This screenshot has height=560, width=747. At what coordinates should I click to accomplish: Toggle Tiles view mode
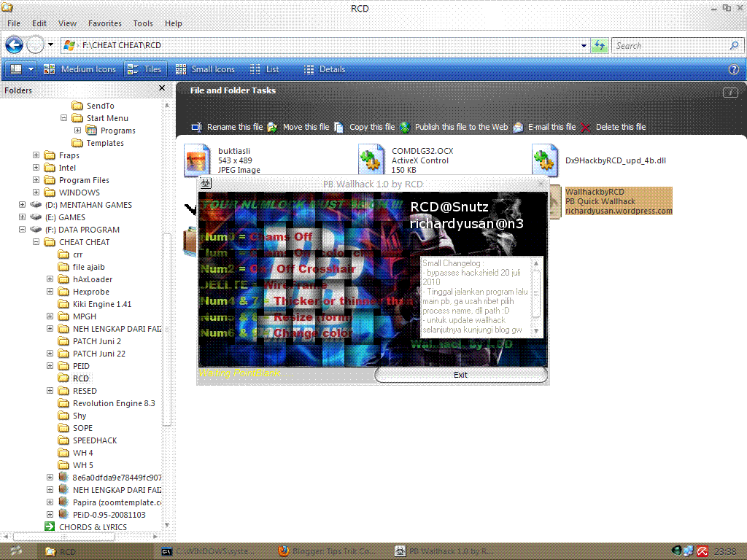(x=145, y=69)
